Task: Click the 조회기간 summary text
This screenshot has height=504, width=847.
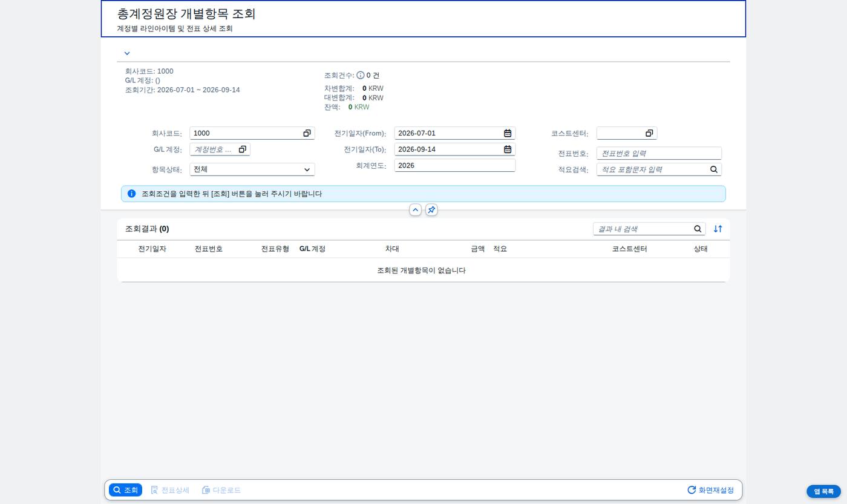Action: (x=183, y=90)
